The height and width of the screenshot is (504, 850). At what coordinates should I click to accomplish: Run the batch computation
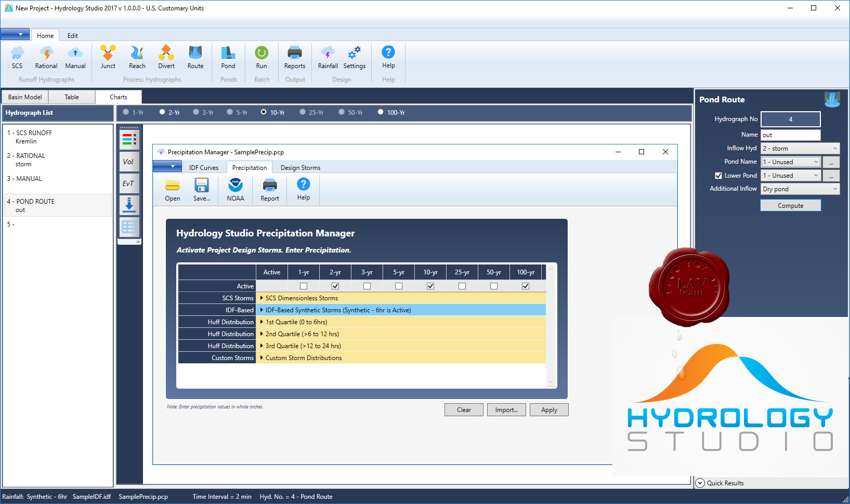pyautogui.click(x=261, y=58)
